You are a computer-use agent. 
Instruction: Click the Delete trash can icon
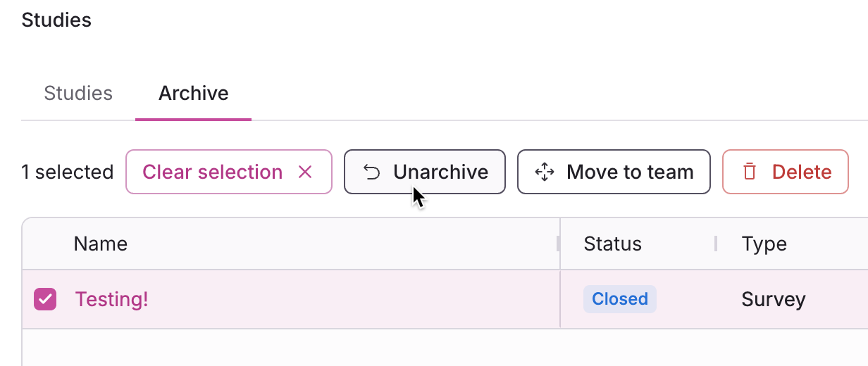[750, 172]
